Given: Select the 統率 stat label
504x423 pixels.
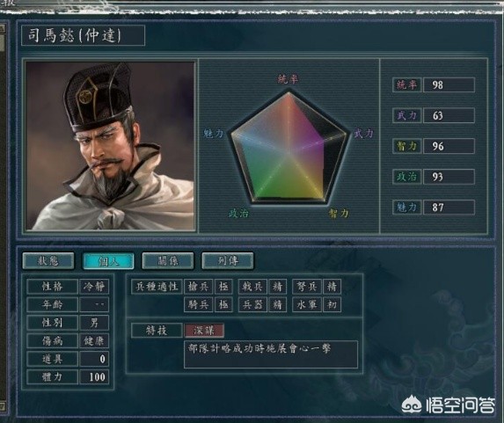Looking at the screenshot, I should [406, 84].
